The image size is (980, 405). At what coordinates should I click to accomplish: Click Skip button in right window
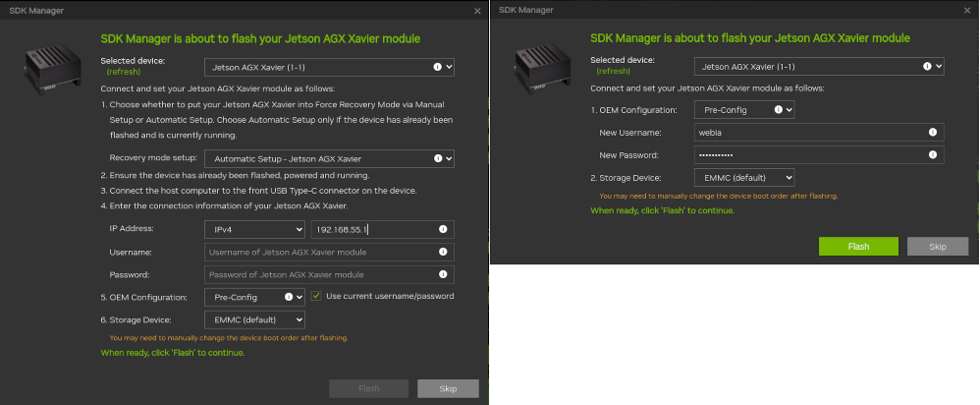[938, 247]
